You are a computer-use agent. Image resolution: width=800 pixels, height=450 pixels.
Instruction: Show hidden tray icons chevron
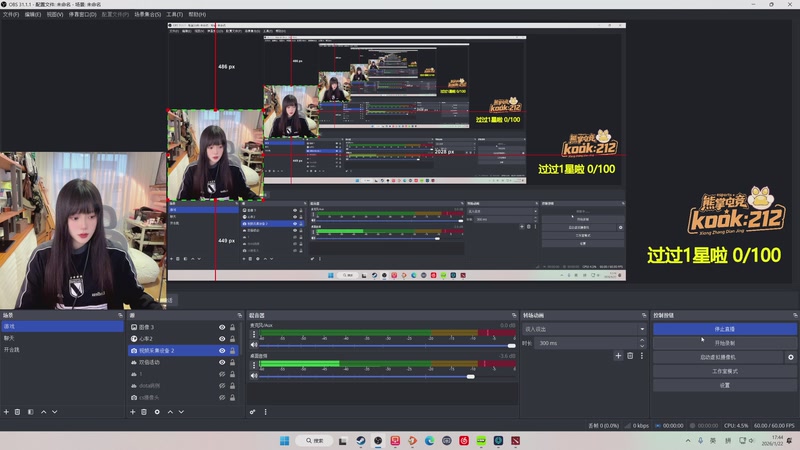tap(688, 440)
